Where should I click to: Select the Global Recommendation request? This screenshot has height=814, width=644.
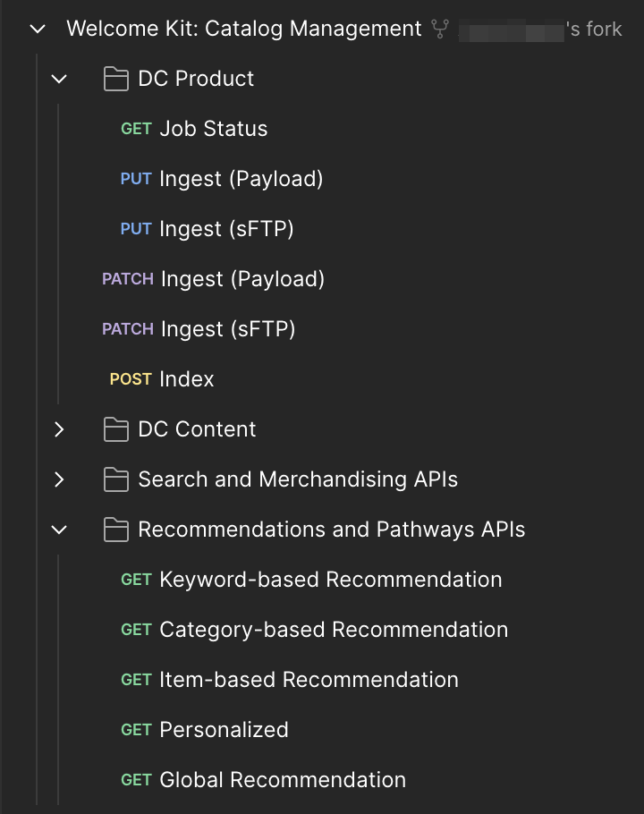click(283, 780)
